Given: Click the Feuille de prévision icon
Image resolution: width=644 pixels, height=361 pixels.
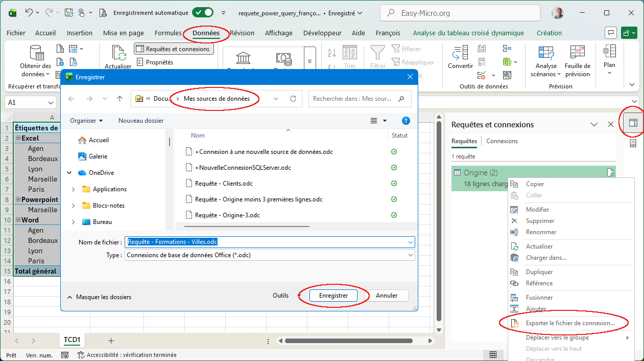Looking at the screenshot, I should pyautogui.click(x=578, y=53).
